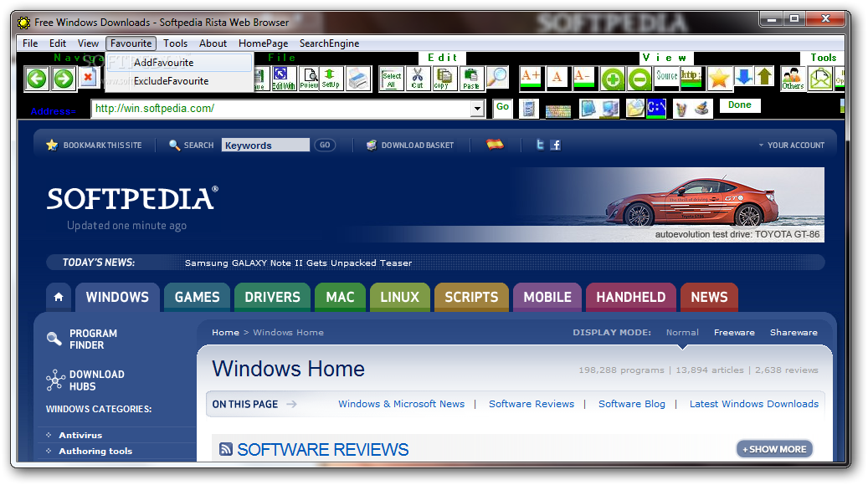Select Freeware display mode
Screen dimensions: 868x485
pyautogui.click(x=734, y=332)
